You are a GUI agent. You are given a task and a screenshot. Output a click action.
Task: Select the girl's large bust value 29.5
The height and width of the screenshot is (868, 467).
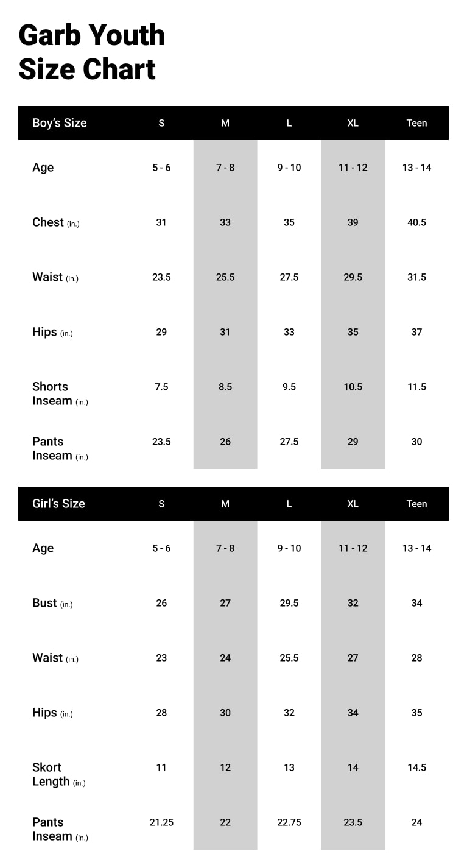point(289,603)
